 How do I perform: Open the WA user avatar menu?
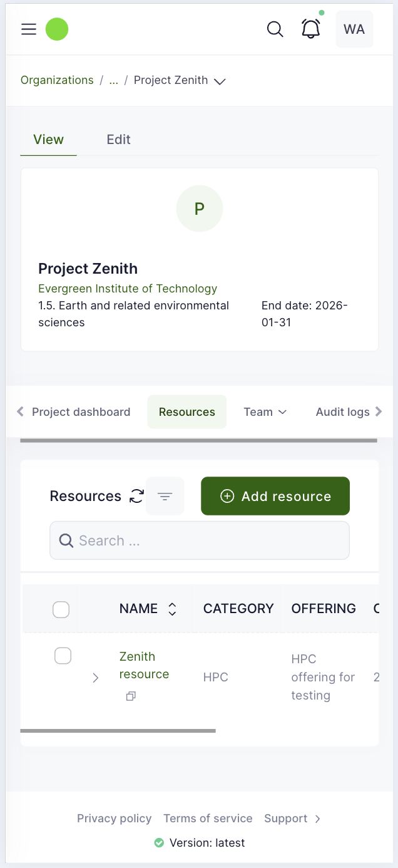pos(354,29)
